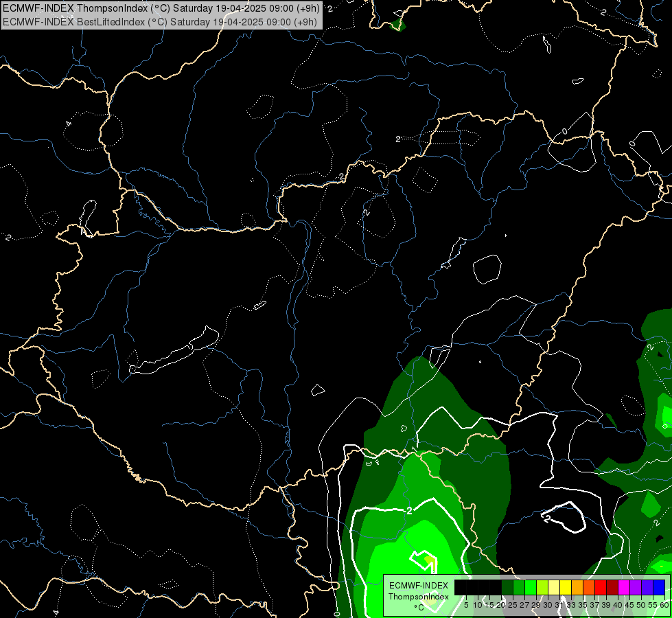Click the legend tick value 30
Image resolution: width=672 pixels, height=618 pixels.
(x=548, y=605)
